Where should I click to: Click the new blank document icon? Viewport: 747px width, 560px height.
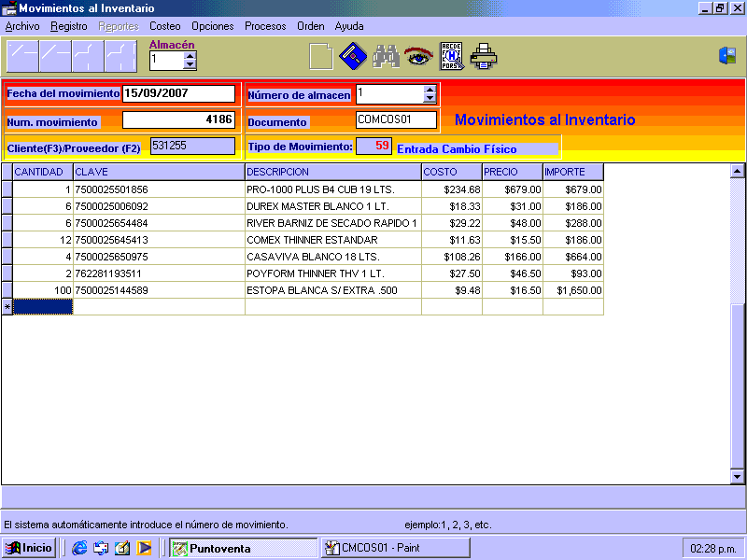(320, 57)
